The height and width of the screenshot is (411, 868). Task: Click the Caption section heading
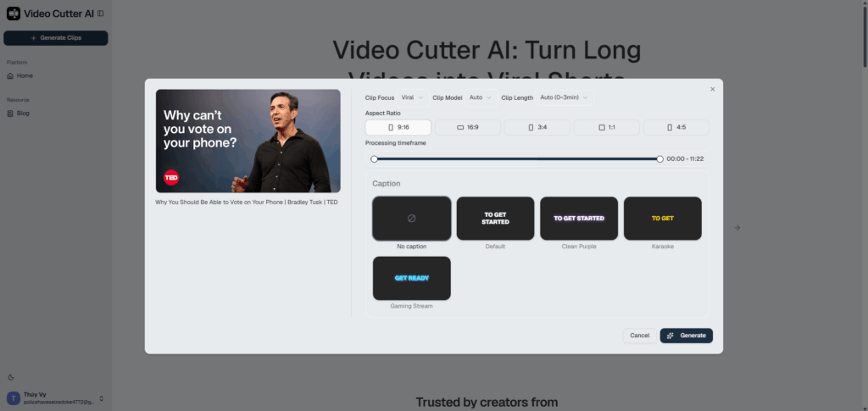(x=387, y=184)
